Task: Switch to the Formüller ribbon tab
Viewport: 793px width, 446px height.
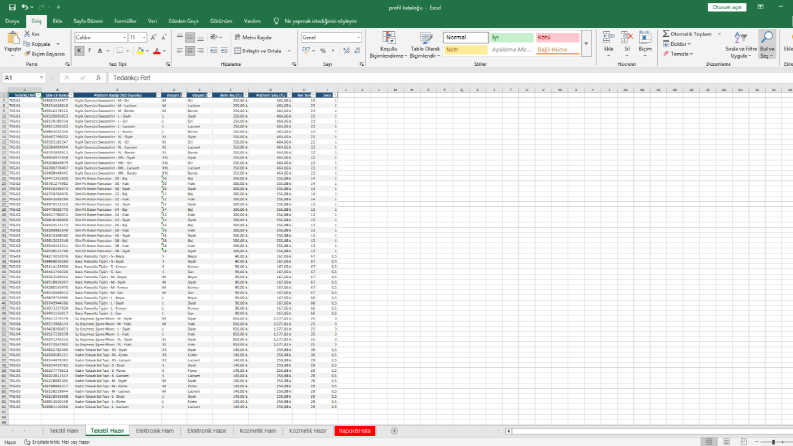Action: [x=125, y=21]
